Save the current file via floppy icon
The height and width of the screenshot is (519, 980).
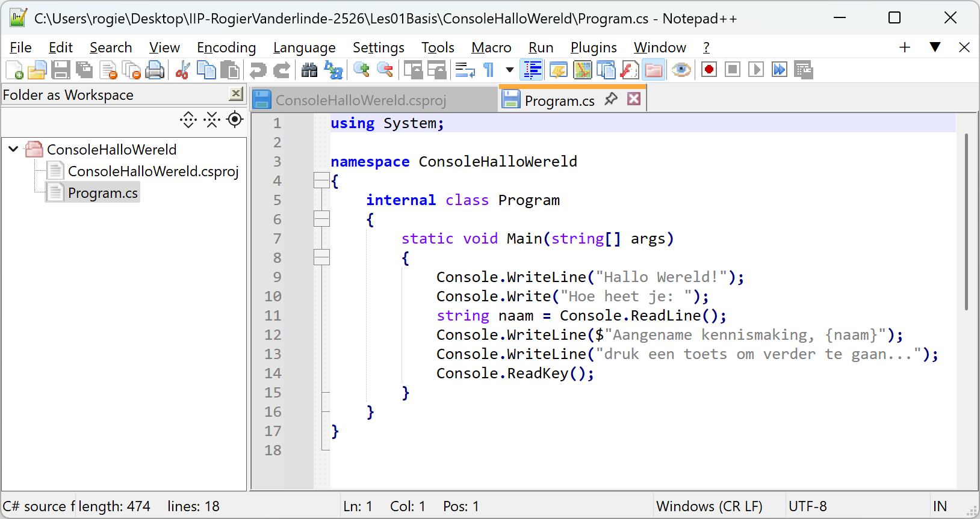coord(60,70)
